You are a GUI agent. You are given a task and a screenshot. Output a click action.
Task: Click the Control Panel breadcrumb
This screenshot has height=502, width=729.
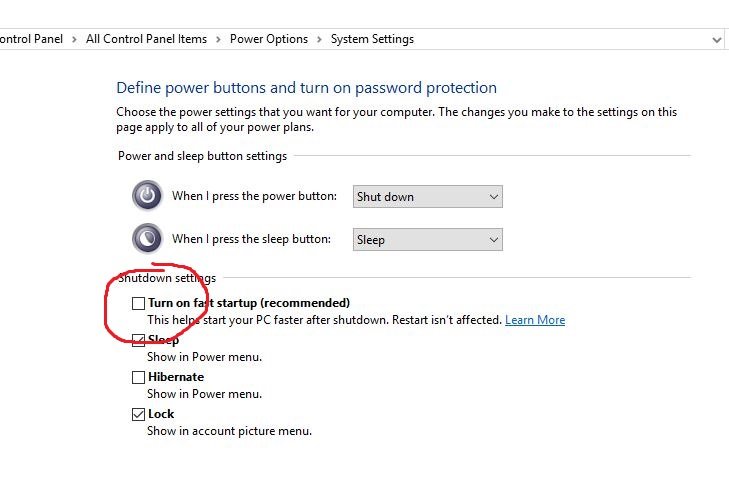tap(31, 39)
